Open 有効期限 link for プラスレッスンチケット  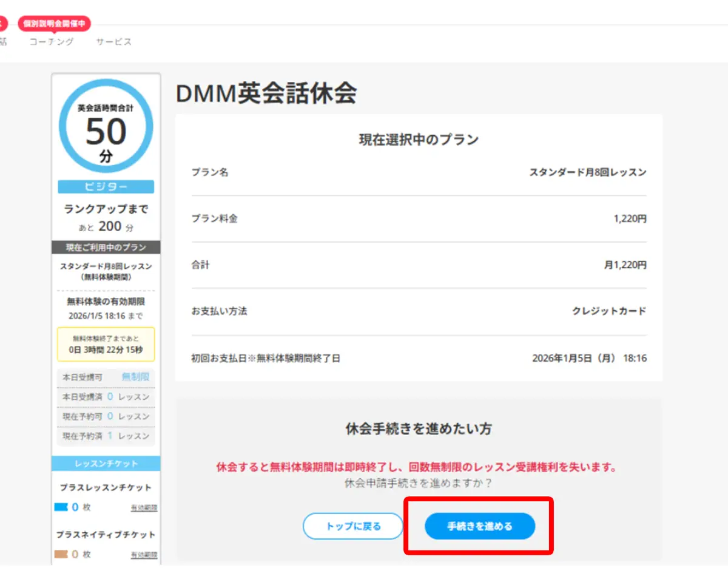pyautogui.click(x=144, y=508)
